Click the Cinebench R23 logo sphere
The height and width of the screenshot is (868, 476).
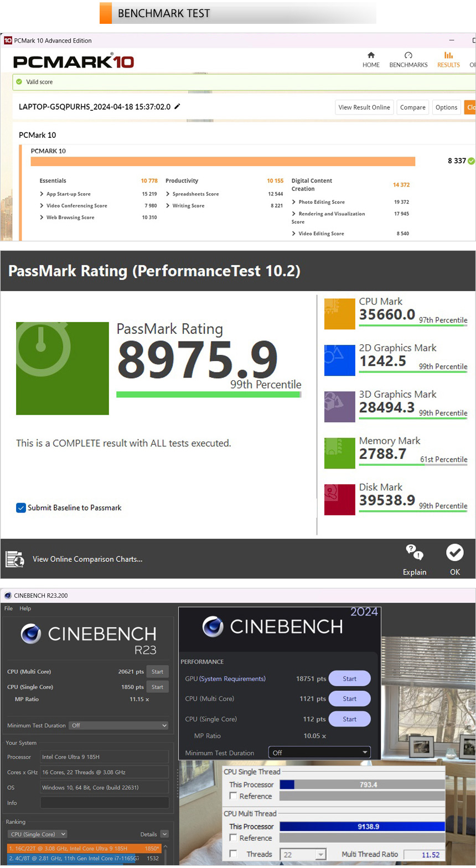coord(31,633)
